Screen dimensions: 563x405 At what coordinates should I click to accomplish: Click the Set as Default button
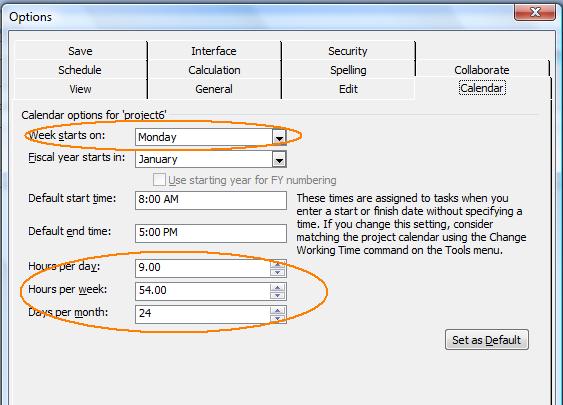487,340
